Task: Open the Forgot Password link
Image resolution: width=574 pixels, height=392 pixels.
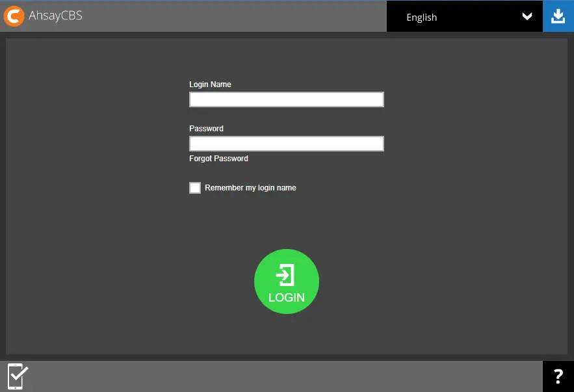Action: pos(218,159)
